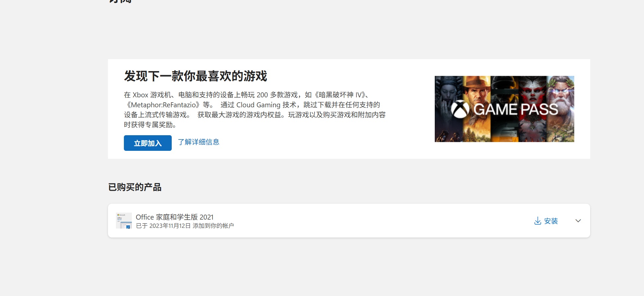Click the Office product box icon
The width and height of the screenshot is (644, 296).
(x=124, y=221)
